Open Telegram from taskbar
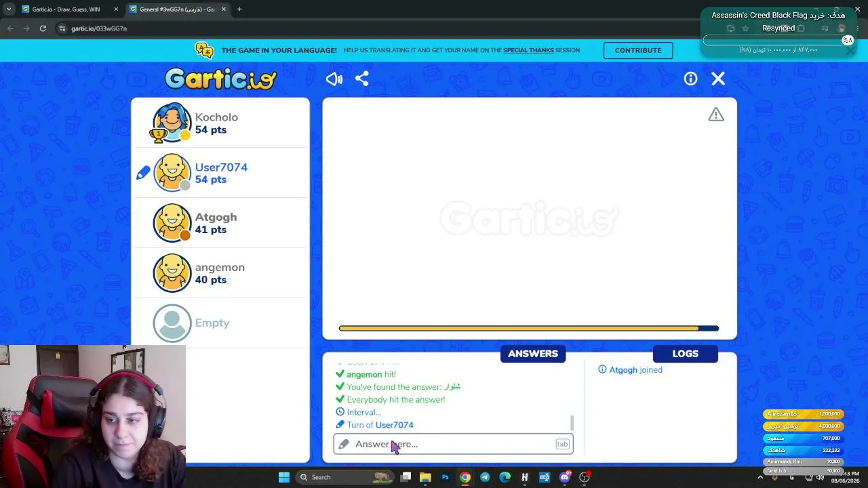The height and width of the screenshot is (488, 868). [x=485, y=477]
